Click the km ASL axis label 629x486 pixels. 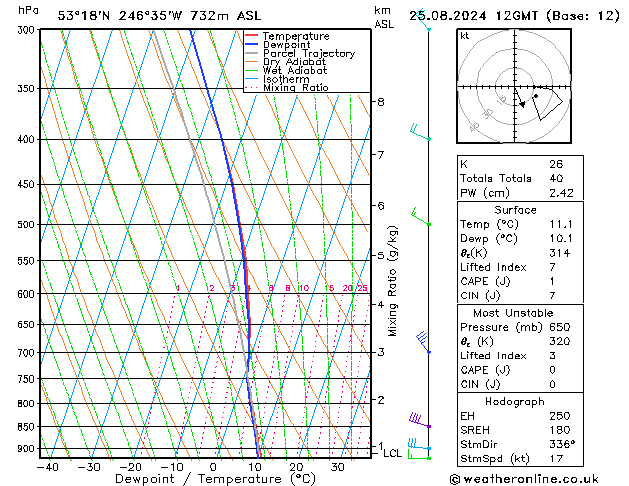[x=384, y=17]
